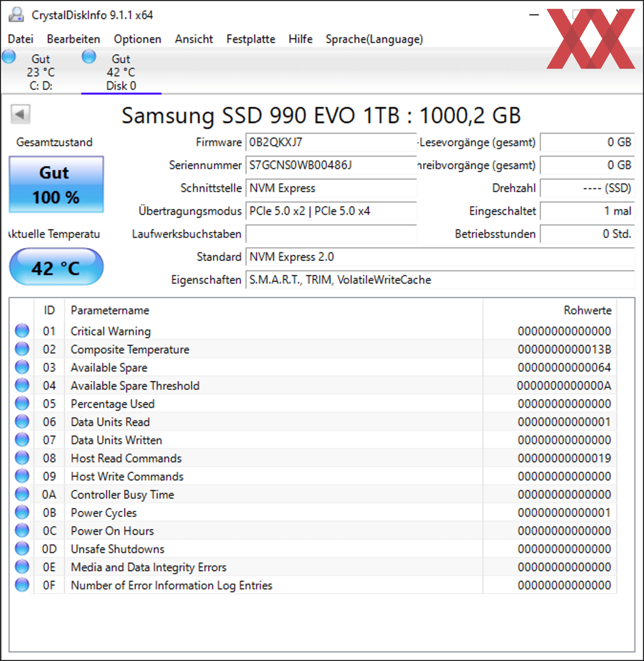
Task: Click the status orb for Host Read Commands
Action: (22, 458)
